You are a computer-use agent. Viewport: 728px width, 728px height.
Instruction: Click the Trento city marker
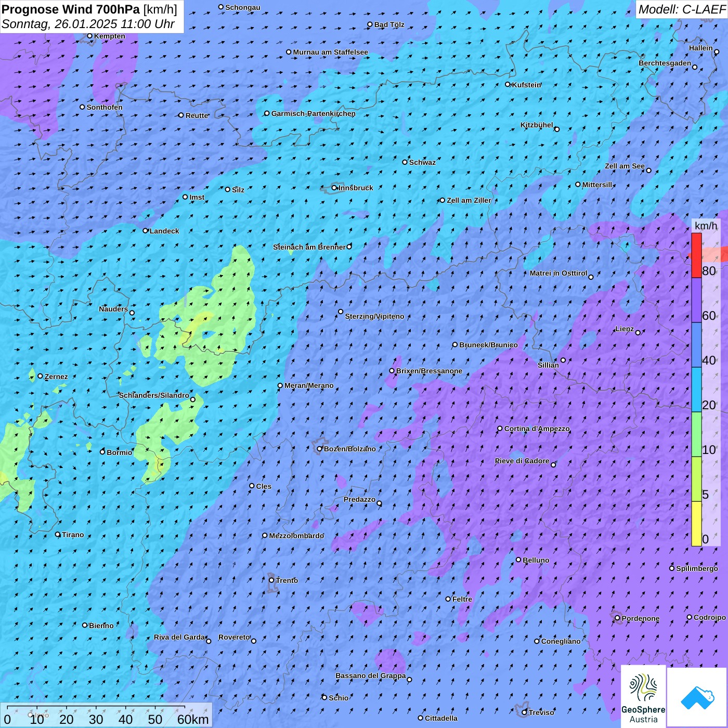pos(271,580)
